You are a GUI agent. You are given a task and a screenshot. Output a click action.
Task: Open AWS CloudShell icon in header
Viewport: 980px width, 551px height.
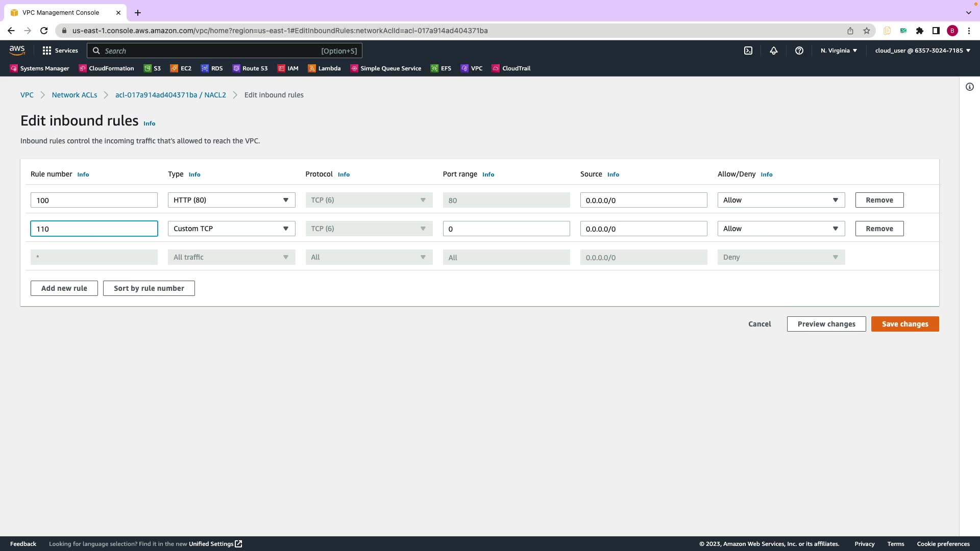[x=748, y=51]
